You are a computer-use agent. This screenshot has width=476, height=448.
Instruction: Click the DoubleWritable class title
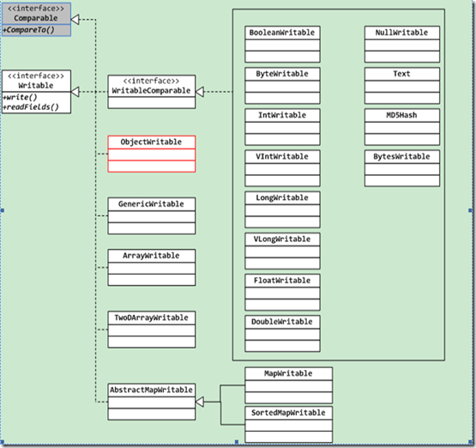click(282, 322)
